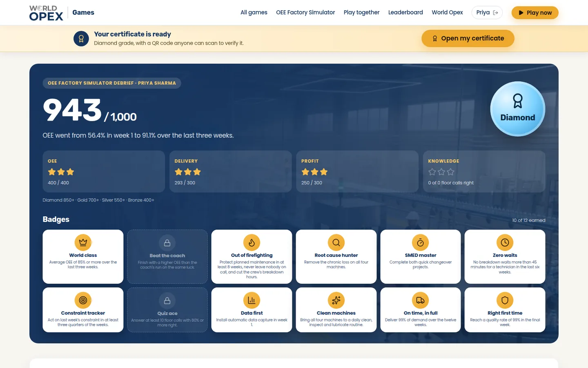
Task: Click the Profit three-star rating
Action: (314, 172)
